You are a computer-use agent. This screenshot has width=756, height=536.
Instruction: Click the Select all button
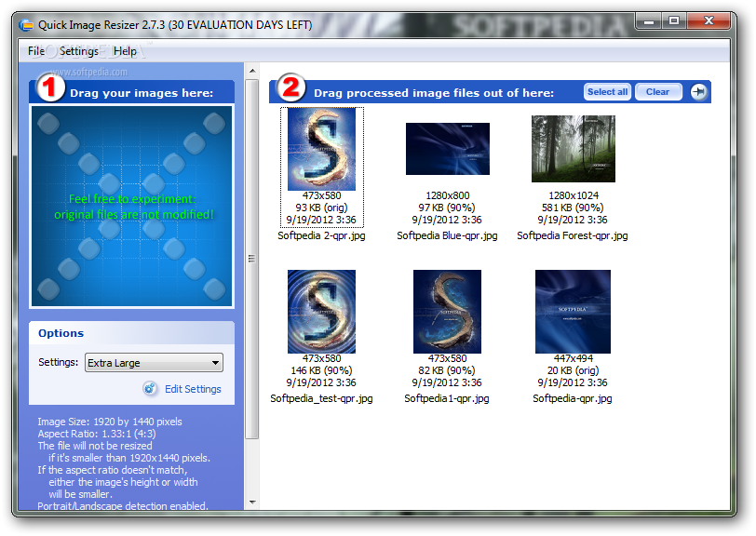click(x=607, y=91)
